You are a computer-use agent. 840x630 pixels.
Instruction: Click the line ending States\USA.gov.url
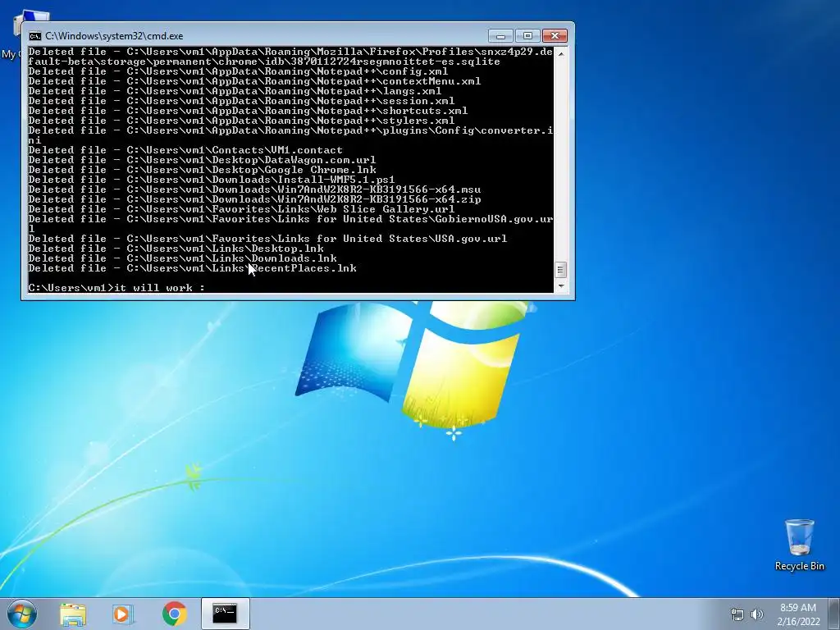268,239
